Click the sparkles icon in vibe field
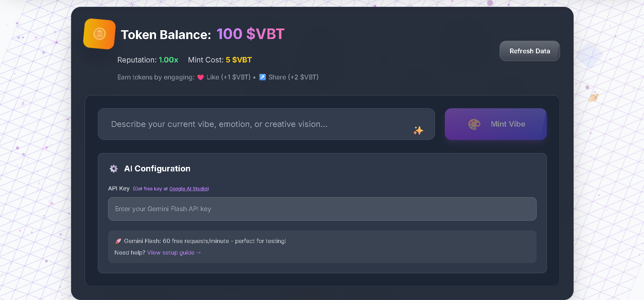The height and width of the screenshot is (300, 644). (x=418, y=130)
